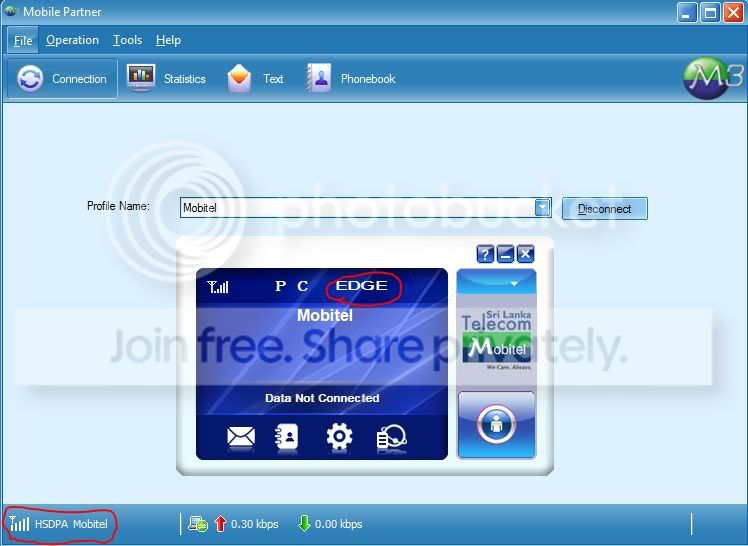Click the Connection refresh arrows icon
The height and width of the screenshot is (546, 748).
point(30,79)
